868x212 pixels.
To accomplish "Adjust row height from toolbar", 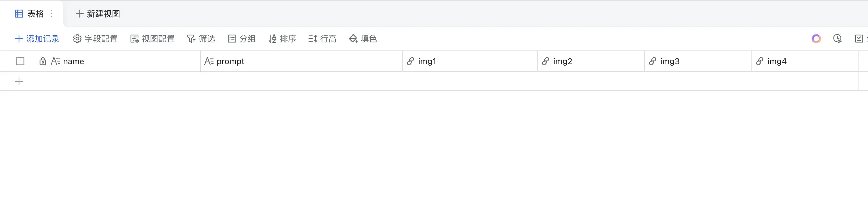I will 322,39.
